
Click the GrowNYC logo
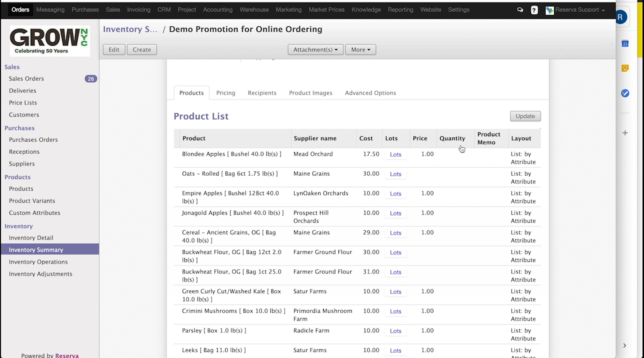pos(50,41)
